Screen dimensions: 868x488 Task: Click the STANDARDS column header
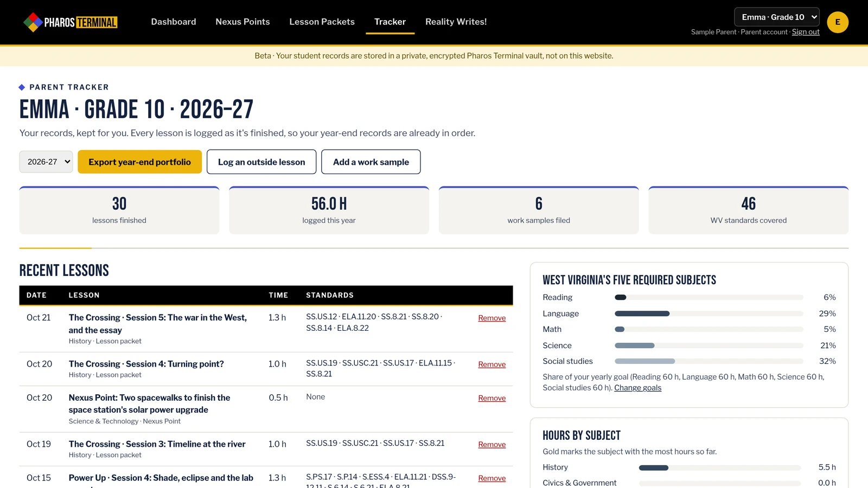coord(330,295)
